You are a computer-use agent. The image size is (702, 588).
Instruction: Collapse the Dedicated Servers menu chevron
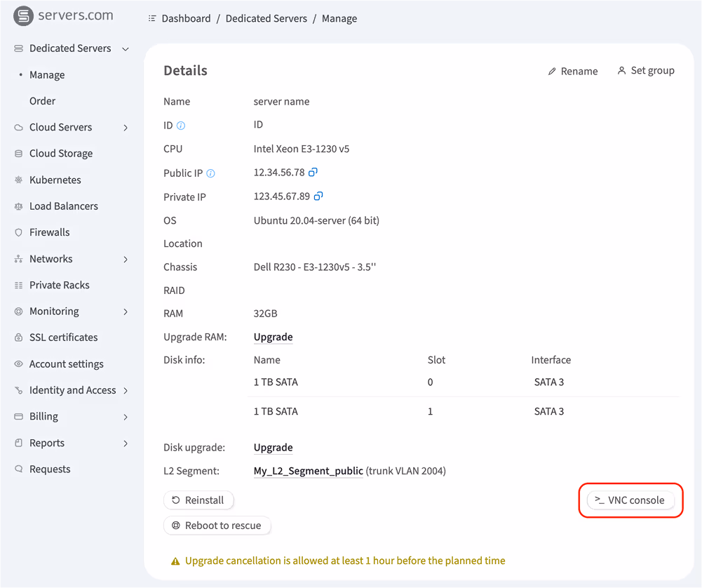[x=126, y=49]
